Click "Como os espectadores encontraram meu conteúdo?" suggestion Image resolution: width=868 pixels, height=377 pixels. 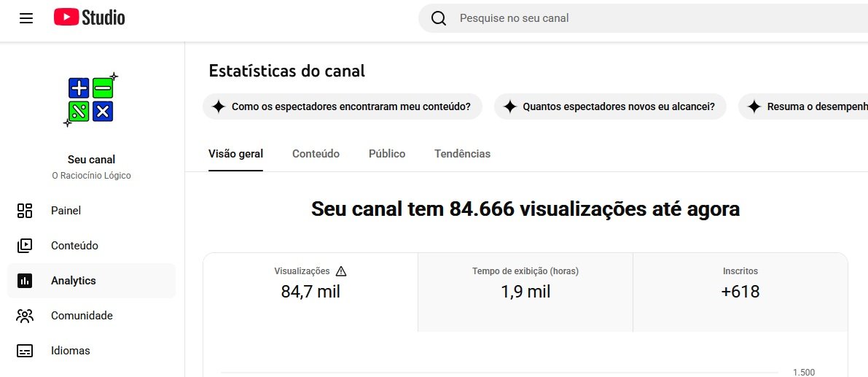pos(343,106)
